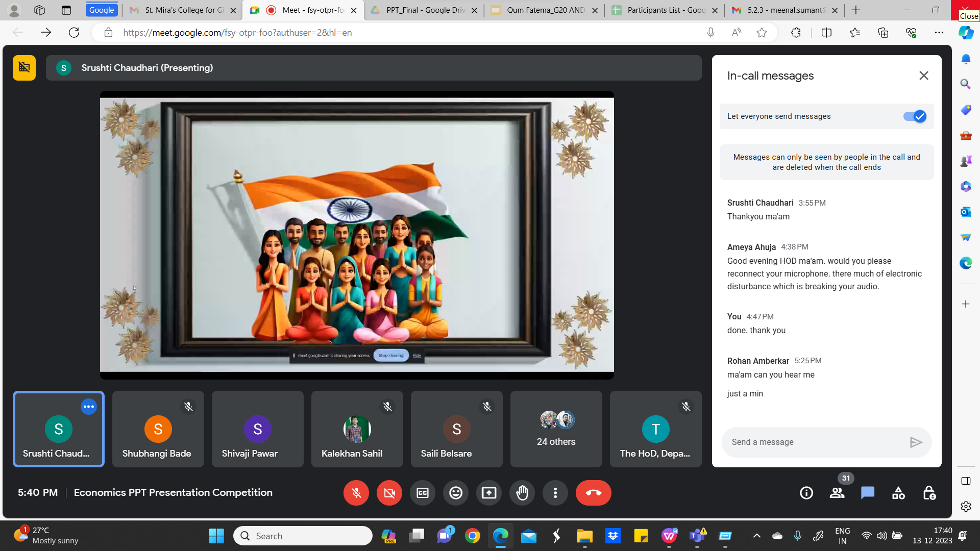
Task: Expand Windows system tray hidden icons chevron
Action: tap(757, 536)
